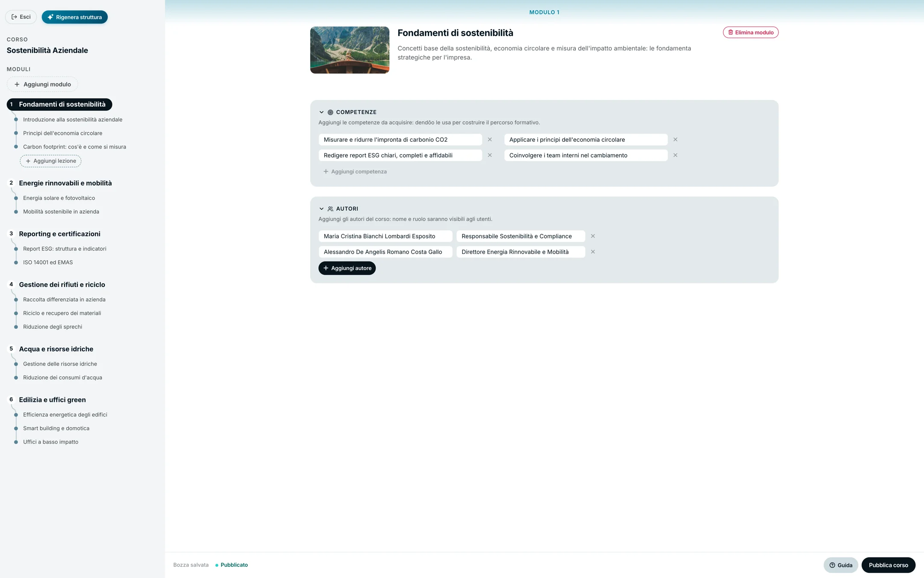Image resolution: width=924 pixels, height=578 pixels.
Task: Open module 'Energie rinnovabili e mobilità'
Action: click(x=65, y=183)
